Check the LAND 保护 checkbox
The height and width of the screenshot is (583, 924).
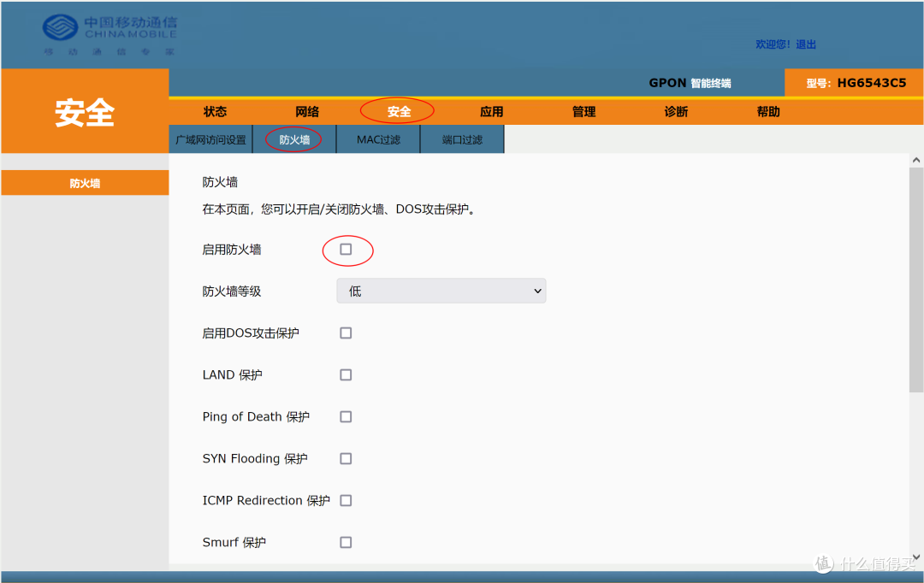tap(346, 374)
